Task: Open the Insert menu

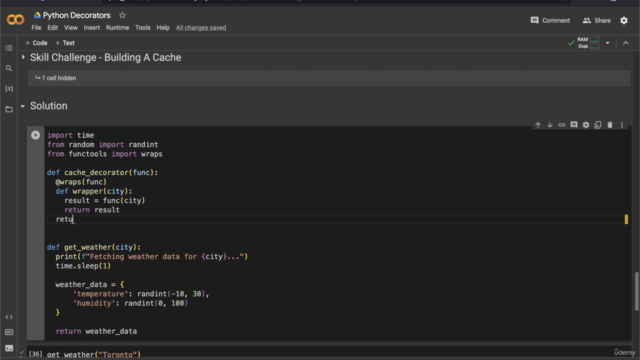Action: pos(91,28)
